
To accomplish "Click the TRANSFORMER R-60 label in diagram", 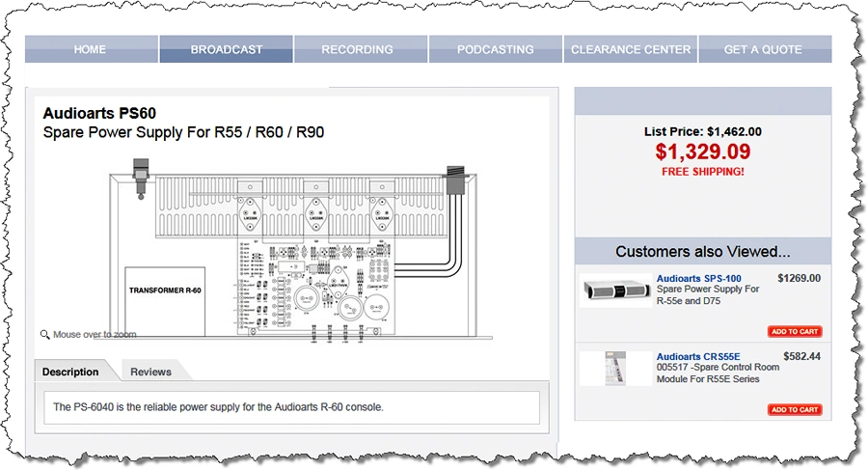I will point(165,290).
